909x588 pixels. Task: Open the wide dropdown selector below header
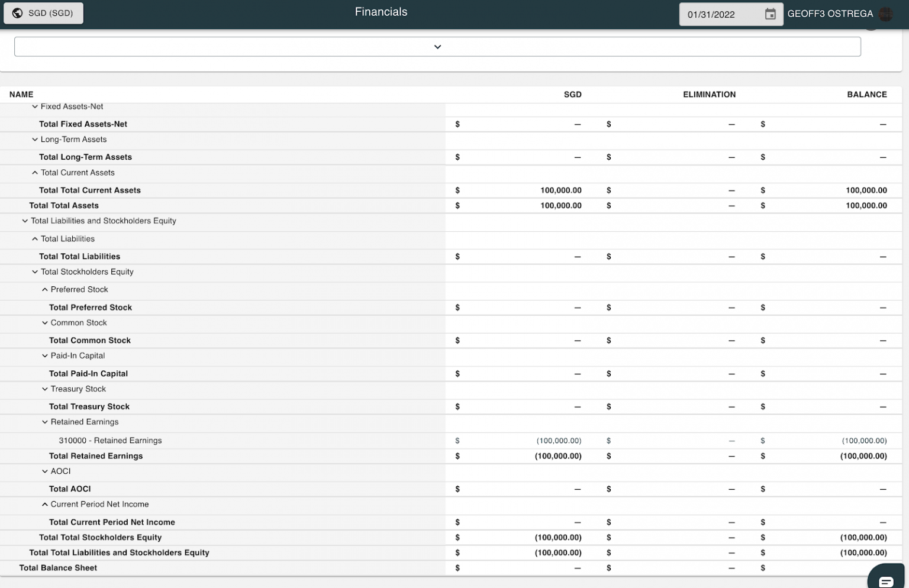point(437,47)
